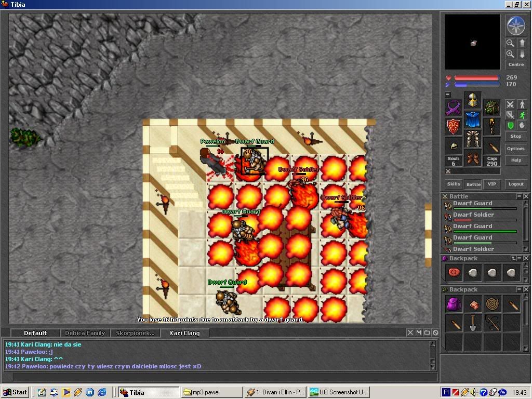
Task: Open the green backpack equipment slot
Action: [491, 107]
